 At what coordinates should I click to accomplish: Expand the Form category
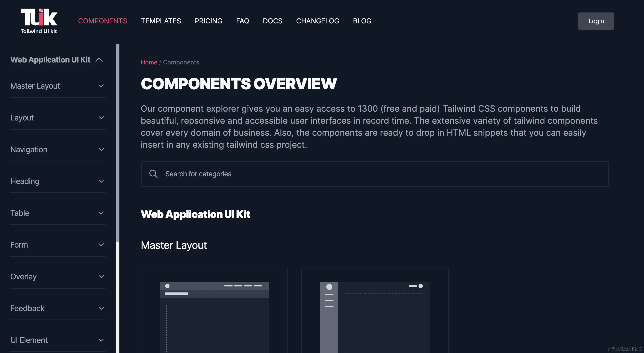click(19, 245)
